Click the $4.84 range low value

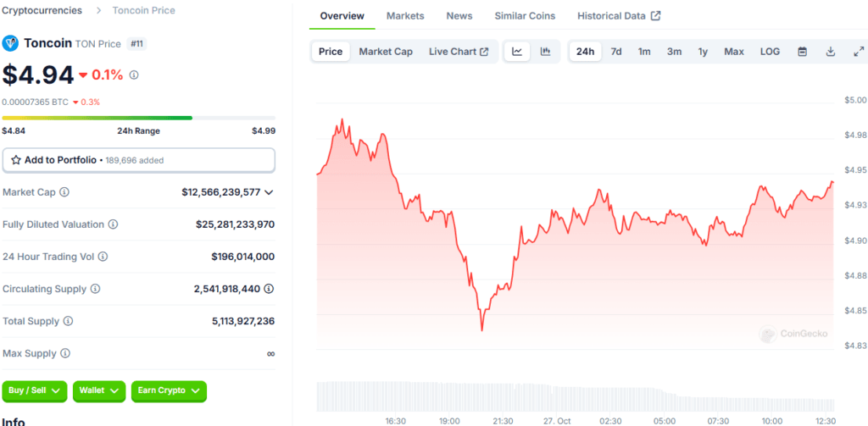[x=14, y=131]
